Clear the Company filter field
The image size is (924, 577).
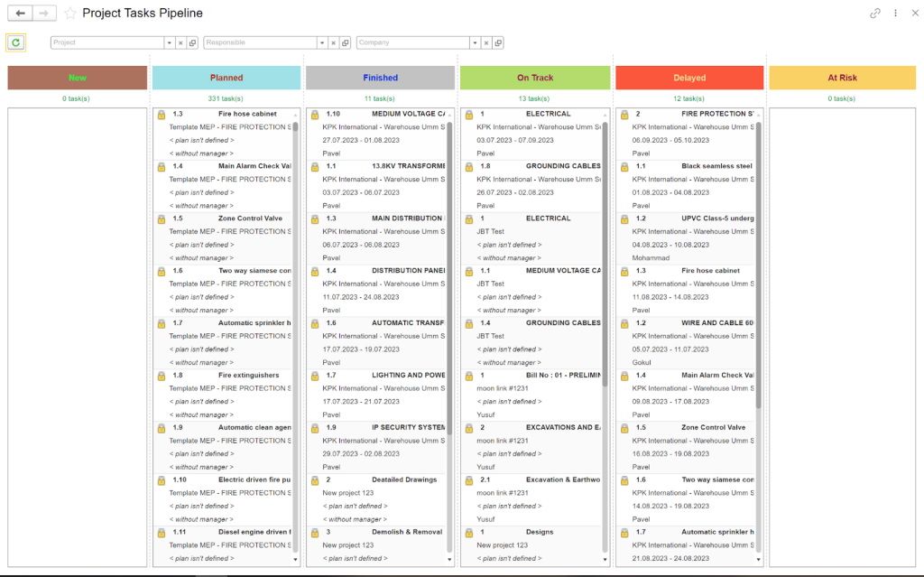click(486, 42)
